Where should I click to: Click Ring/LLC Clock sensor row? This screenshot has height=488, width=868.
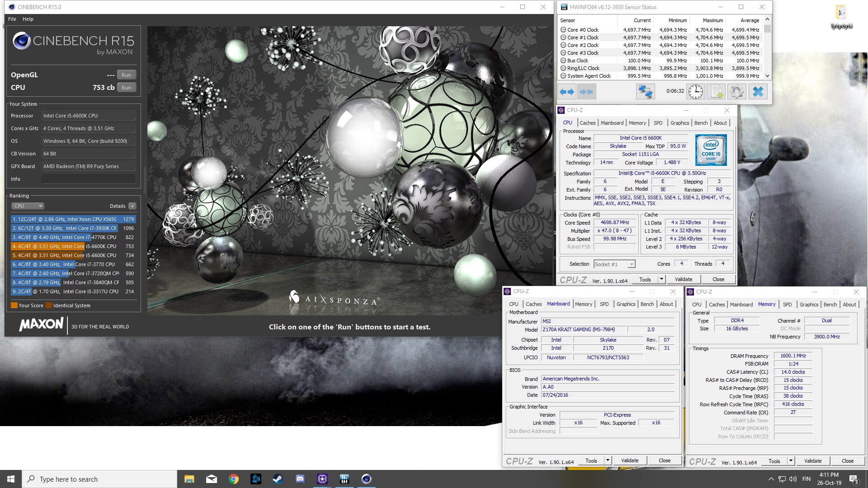660,68
